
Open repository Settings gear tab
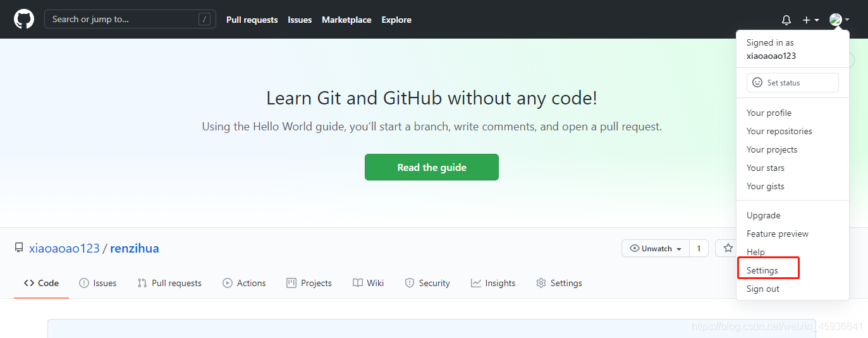click(559, 283)
